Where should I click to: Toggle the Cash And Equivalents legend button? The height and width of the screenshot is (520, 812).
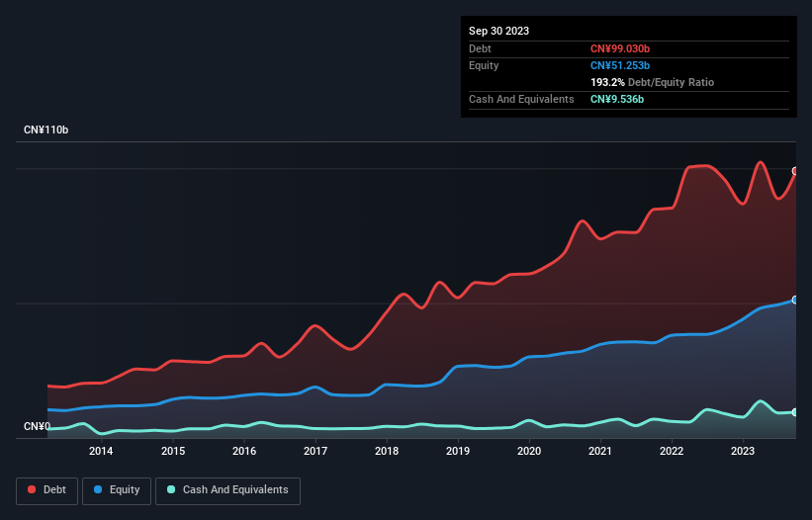click(227, 490)
